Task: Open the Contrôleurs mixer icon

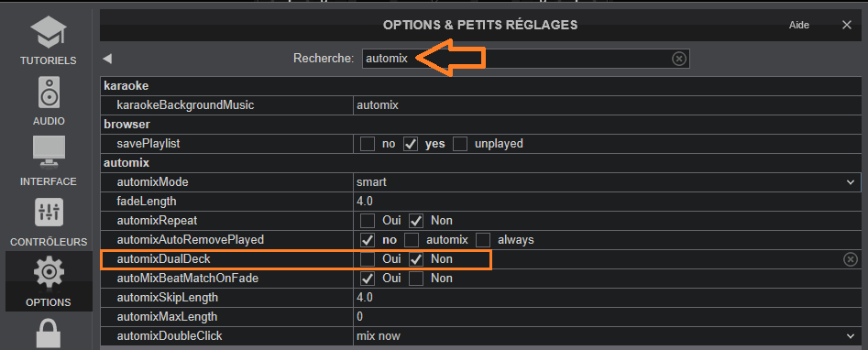Action: pyautogui.click(x=49, y=213)
